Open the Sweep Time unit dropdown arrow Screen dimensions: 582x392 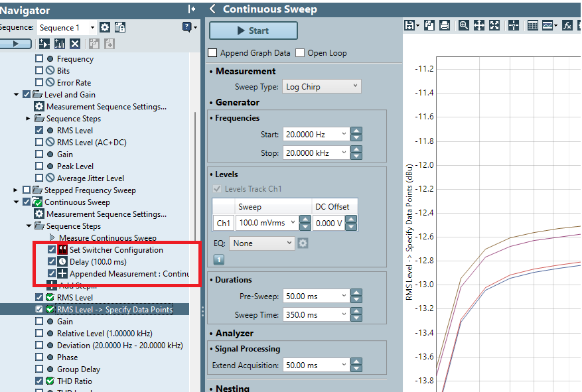click(x=344, y=314)
